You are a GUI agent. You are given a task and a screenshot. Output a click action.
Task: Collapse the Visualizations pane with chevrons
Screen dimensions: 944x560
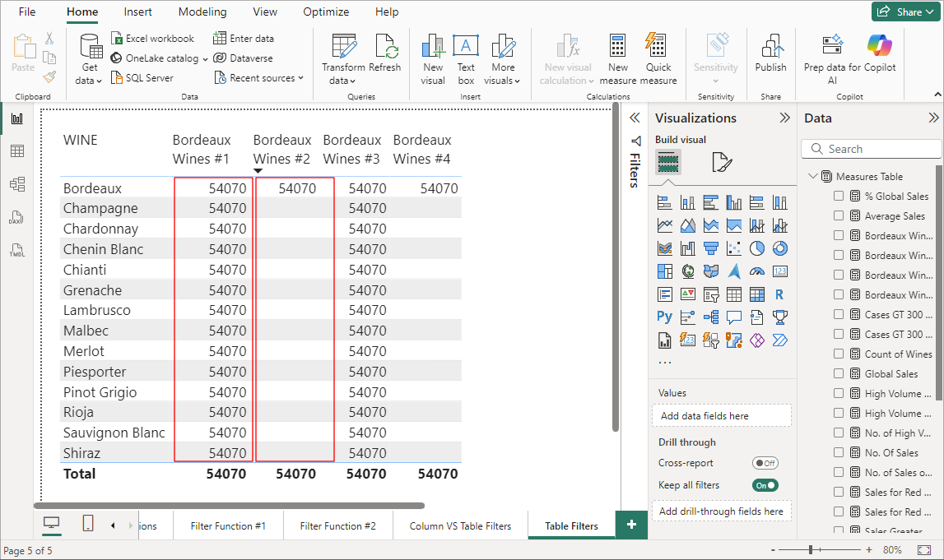coord(784,118)
